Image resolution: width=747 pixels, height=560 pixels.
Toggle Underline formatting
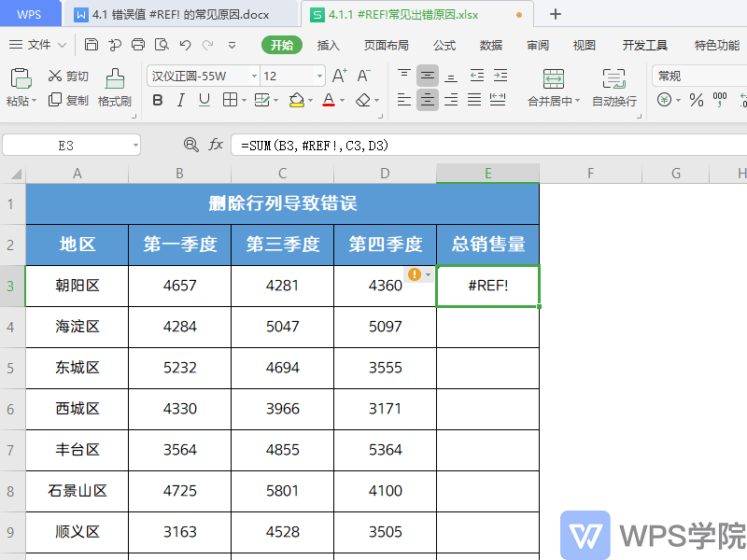pos(204,101)
